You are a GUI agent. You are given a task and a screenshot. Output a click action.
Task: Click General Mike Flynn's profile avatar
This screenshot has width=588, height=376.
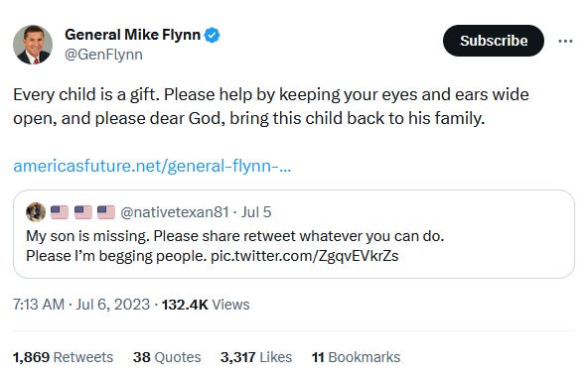(33, 45)
